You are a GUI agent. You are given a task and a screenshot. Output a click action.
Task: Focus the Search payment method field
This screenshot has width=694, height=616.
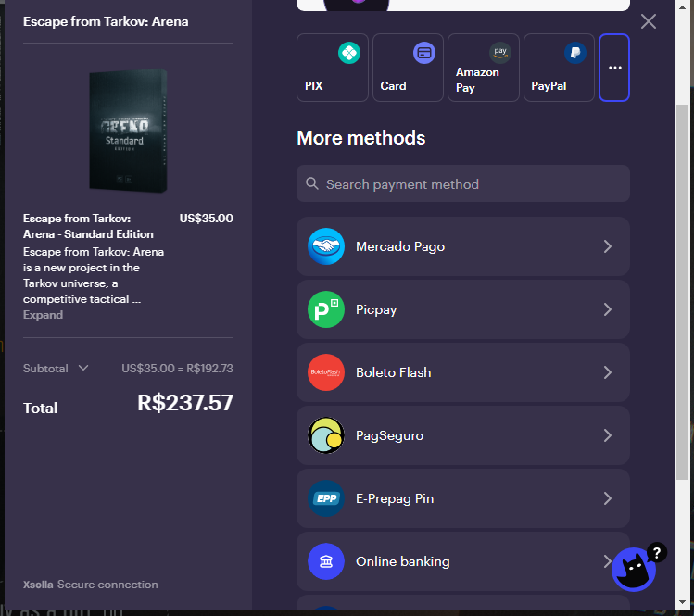(463, 183)
